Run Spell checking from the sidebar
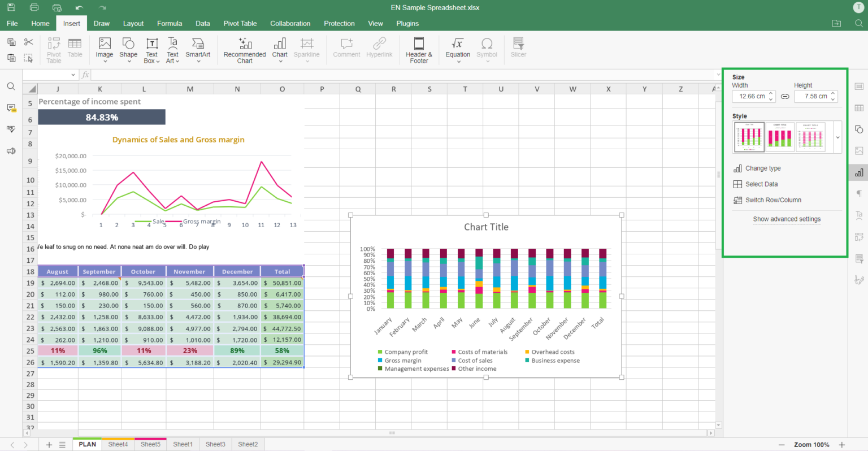Image resolution: width=868 pixels, height=451 pixels. pos(10,128)
